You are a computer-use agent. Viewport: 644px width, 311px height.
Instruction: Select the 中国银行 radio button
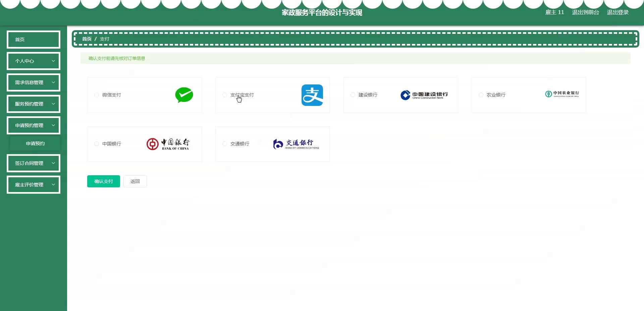click(97, 144)
